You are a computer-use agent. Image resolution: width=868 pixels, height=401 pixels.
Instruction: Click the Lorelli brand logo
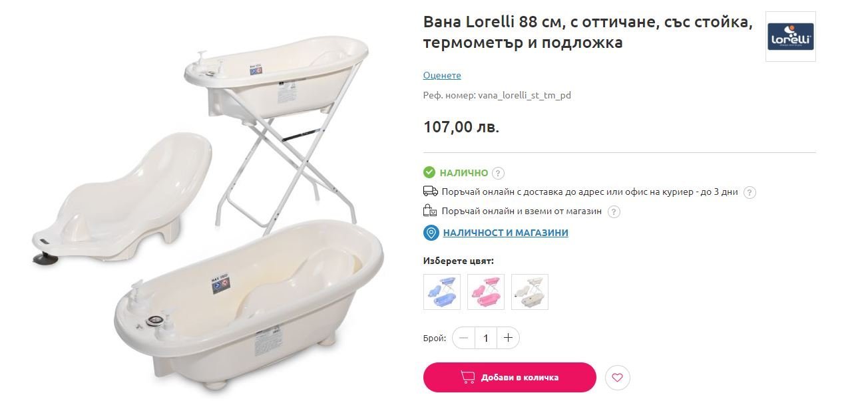point(790,37)
